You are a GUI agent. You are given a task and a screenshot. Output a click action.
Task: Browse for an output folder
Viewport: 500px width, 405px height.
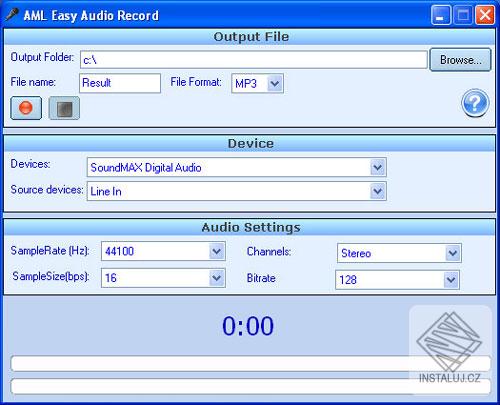click(x=460, y=60)
